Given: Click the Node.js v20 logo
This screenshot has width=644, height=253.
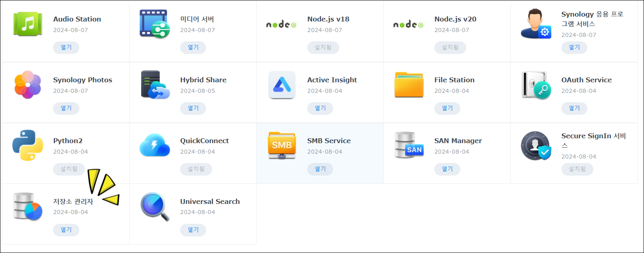Looking at the screenshot, I should (408, 24).
